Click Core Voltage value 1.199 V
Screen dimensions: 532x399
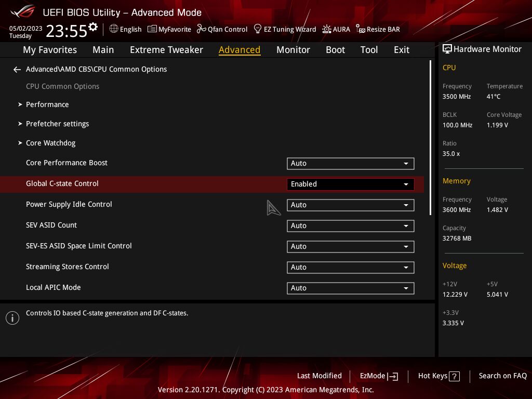click(497, 125)
